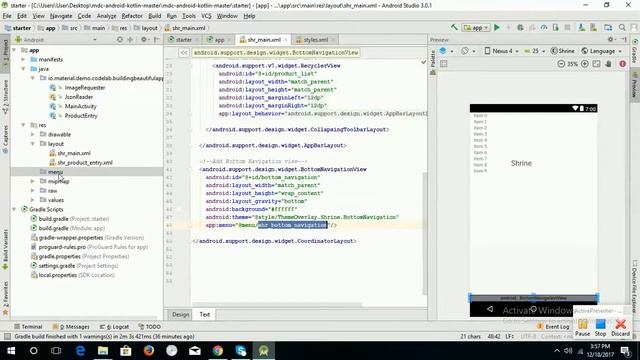Viewport: 640px width, 360px height.
Task: Open the Event Log tool window
Action: click(553, 327)
